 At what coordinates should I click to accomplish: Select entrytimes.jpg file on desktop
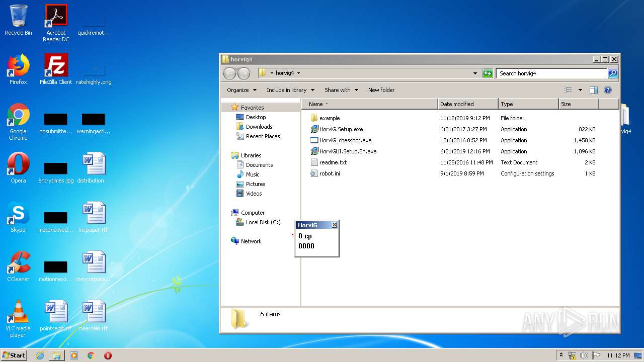tap(56, 173)
